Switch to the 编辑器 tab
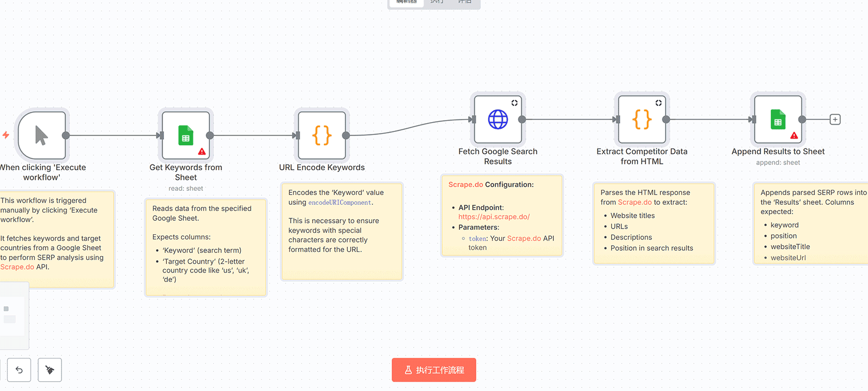The image size is (868, 391). pos(407,2)
